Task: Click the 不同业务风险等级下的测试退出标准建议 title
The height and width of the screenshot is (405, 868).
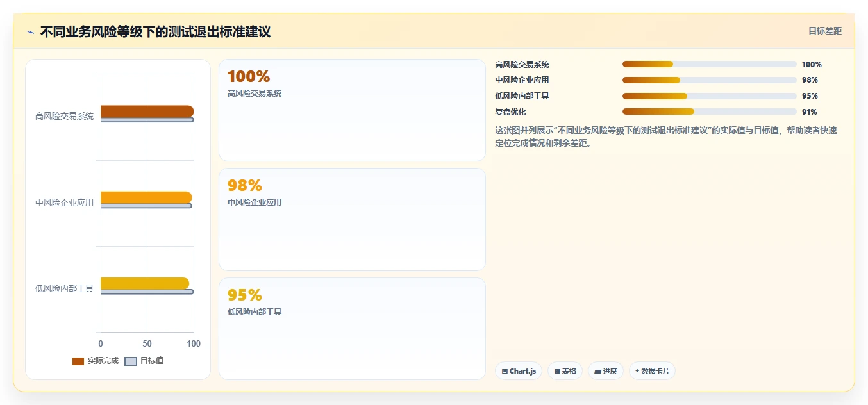Action: 155,32
